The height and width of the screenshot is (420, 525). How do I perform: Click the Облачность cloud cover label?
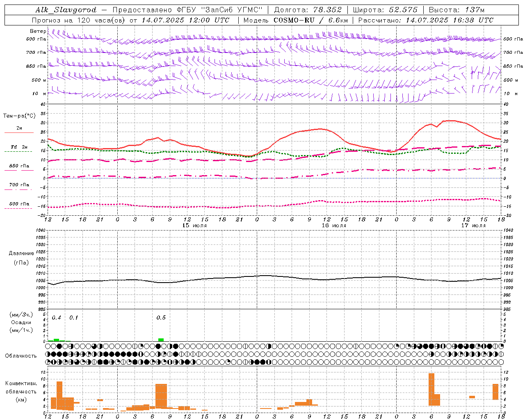click(21, 356)
